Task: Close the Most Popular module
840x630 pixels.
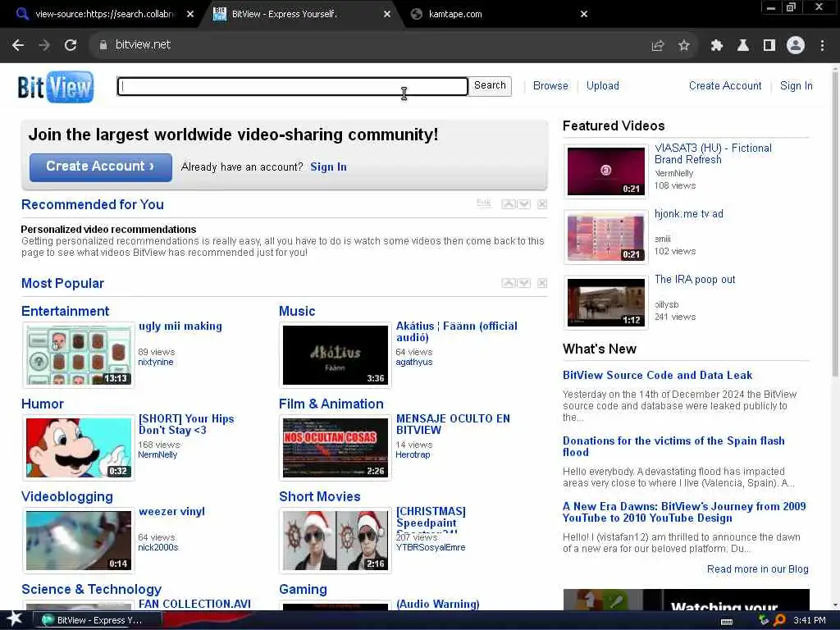Action: [542, 283]
